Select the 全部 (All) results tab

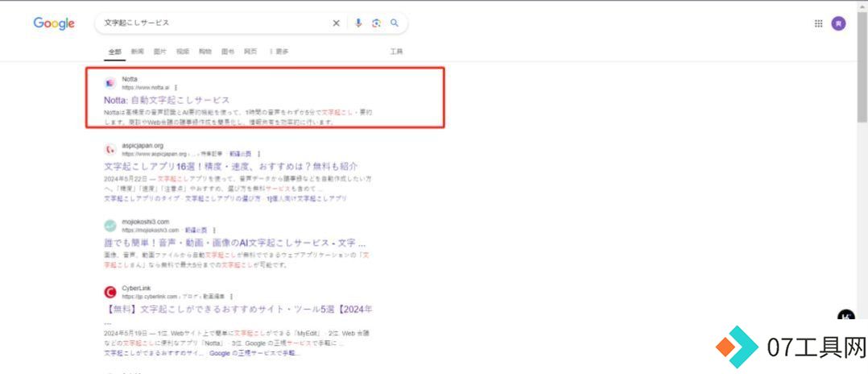pos(114,52)
